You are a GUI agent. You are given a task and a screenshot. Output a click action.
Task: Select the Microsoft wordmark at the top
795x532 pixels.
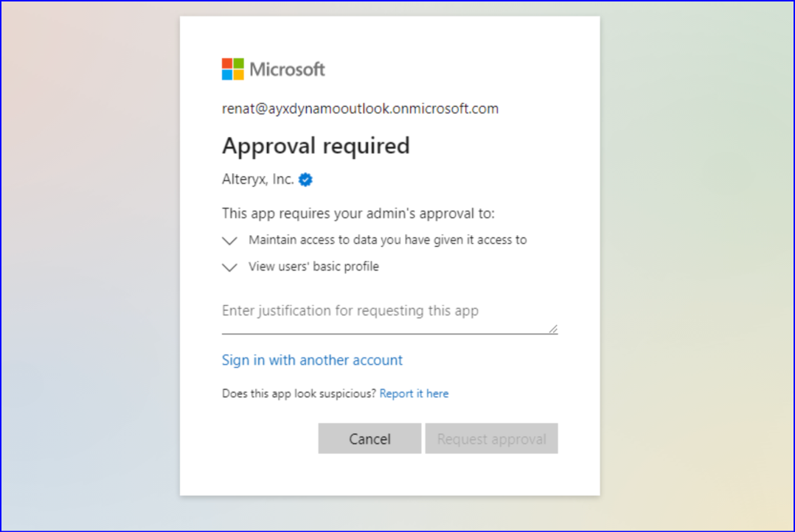click(288, 69)
